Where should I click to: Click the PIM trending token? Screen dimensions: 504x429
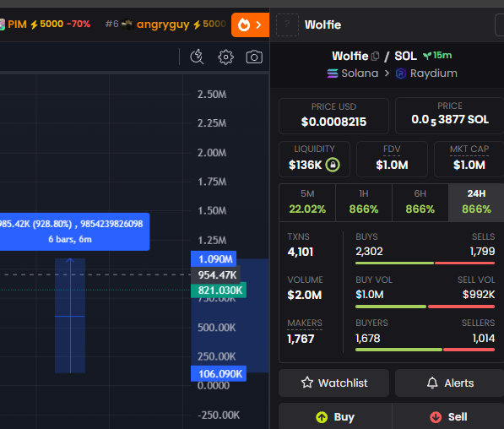45,24
